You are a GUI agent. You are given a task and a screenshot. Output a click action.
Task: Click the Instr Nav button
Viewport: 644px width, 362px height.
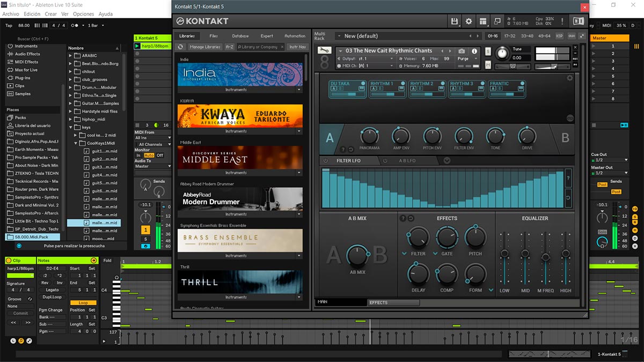pyautogui.click(x=298, y=47)
